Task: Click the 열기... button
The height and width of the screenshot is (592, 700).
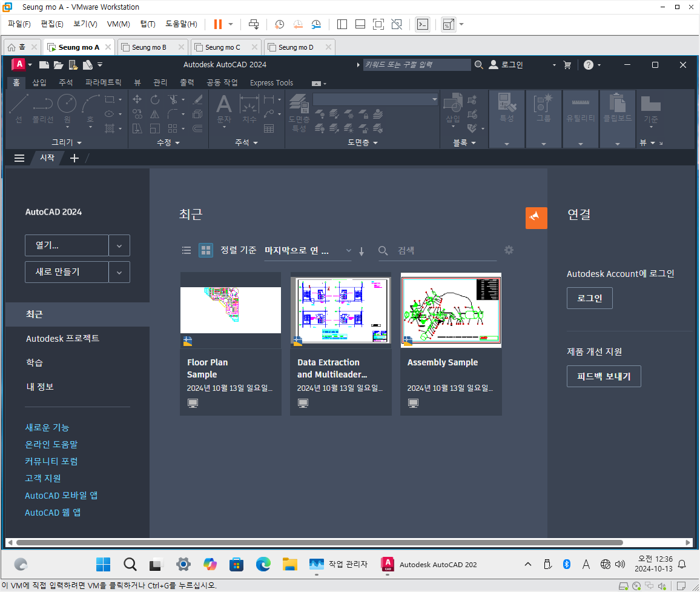Action: coord(67,245)
